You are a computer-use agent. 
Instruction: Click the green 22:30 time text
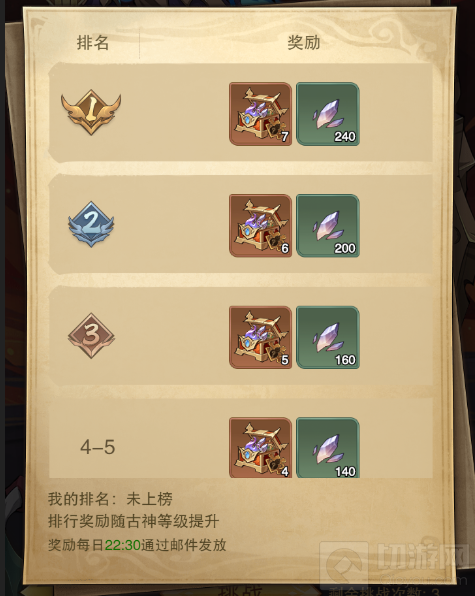pyautogui.click(x=122, y=545)
